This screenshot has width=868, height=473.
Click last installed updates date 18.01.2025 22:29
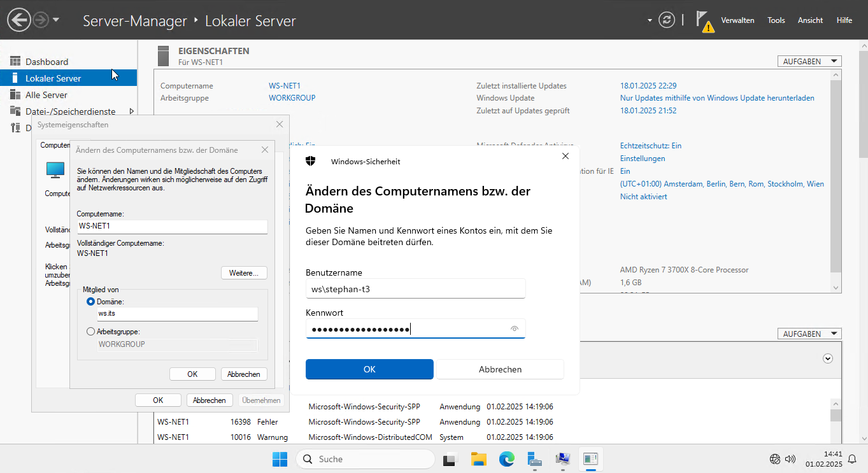click(x=648, y=86)
